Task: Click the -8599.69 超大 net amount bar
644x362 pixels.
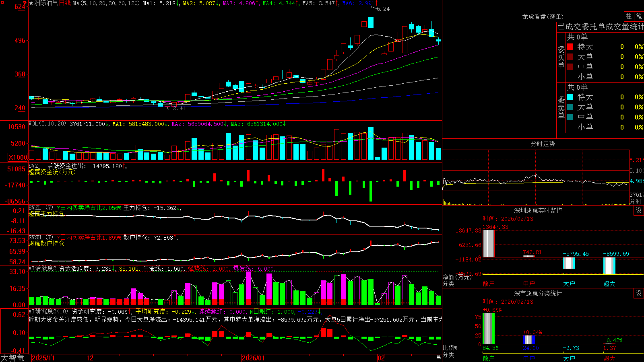Action: (x=609, y=265)
